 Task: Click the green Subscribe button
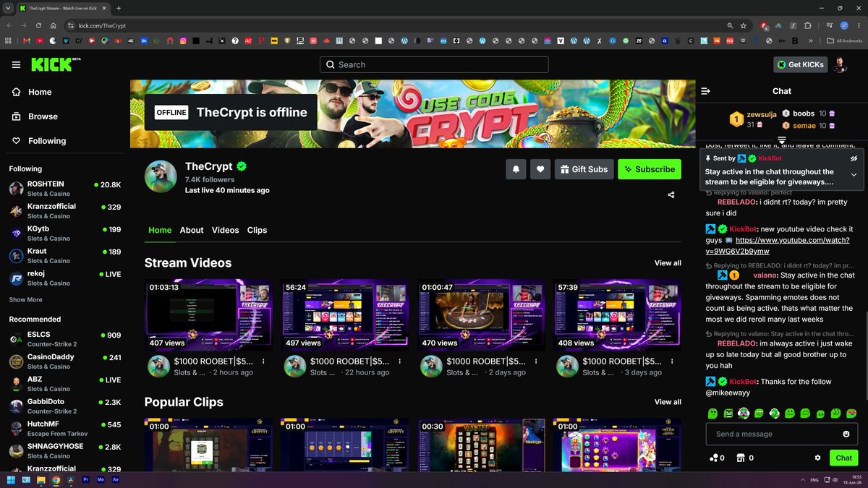650,169
